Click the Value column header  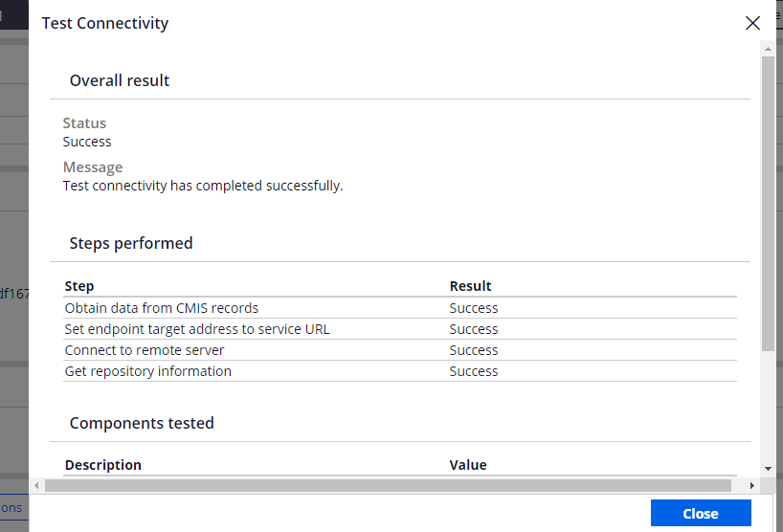(468, 465)
